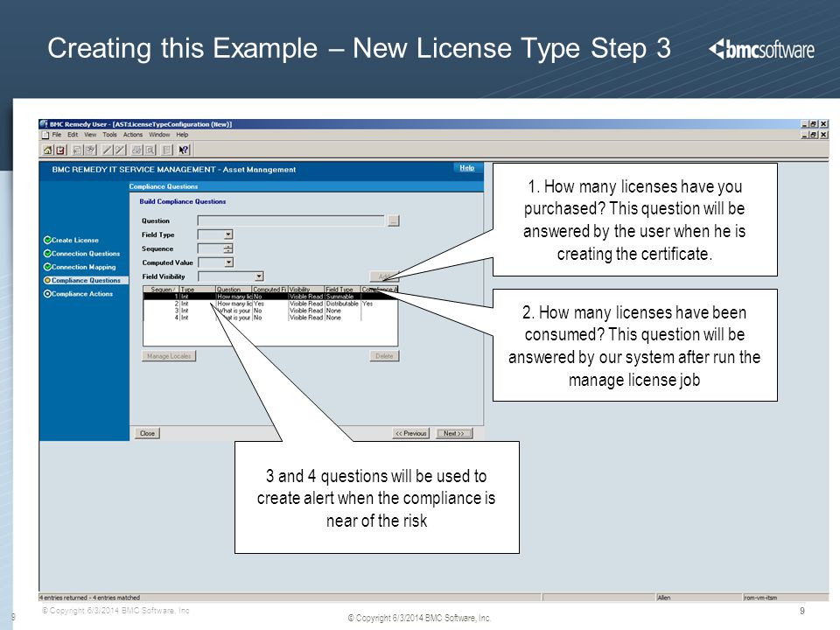Image resolution: width=840 pixels, height=630 pixels.
Task: Click the Question input field
Action: pos(290,220)
